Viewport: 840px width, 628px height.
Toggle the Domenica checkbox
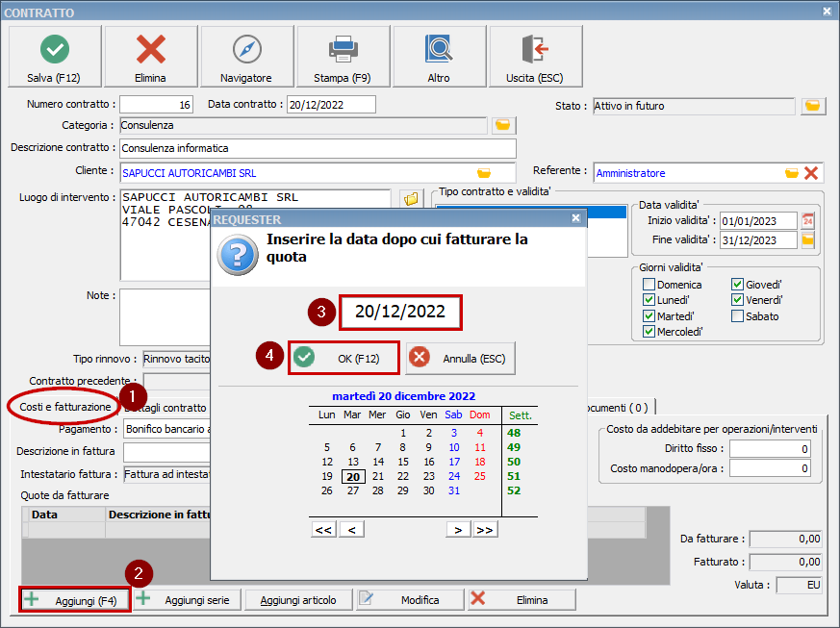click(649, 285)
